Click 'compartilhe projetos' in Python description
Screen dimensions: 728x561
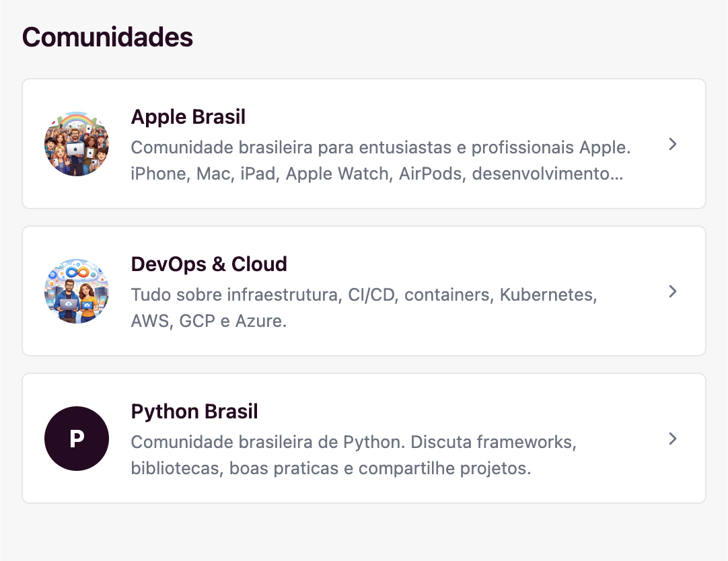coord(445,469)
